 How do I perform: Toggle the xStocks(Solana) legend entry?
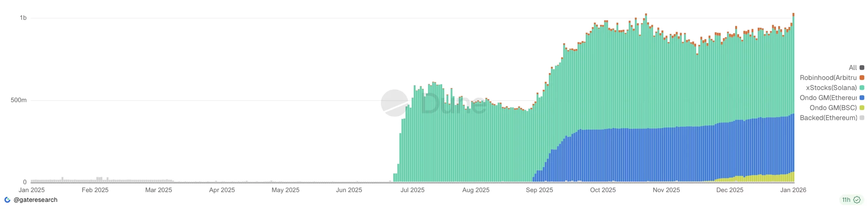tap(831, 87)
